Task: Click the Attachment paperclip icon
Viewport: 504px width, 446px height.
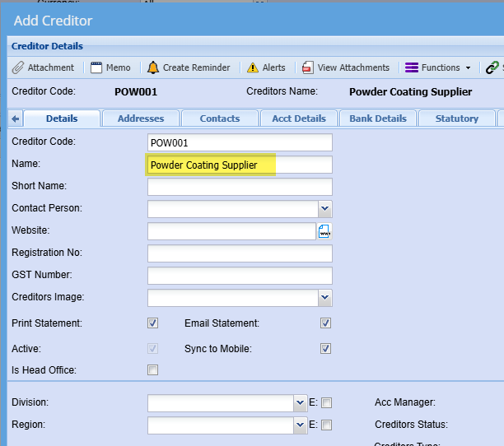Action: [18, 67]
